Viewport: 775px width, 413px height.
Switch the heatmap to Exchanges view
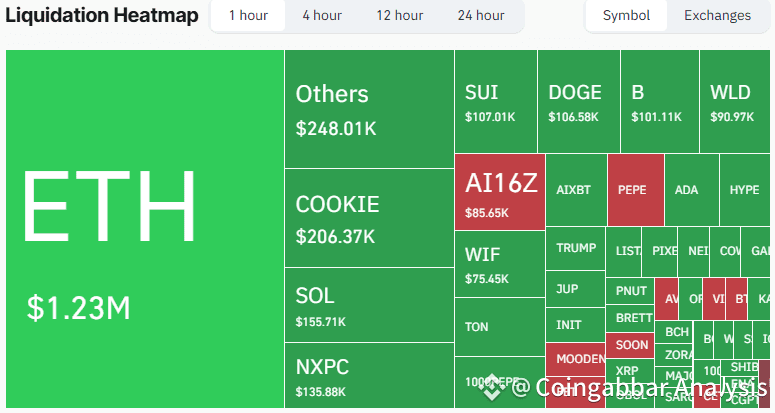717,15
